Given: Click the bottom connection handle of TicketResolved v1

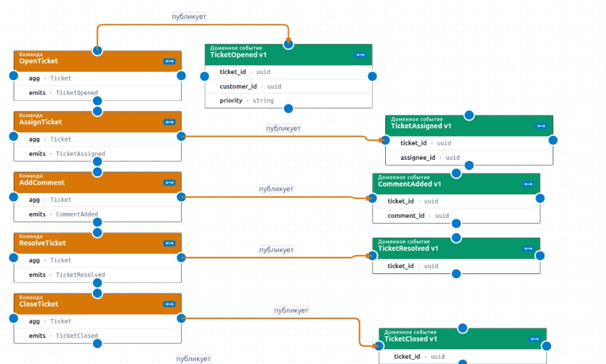Looking at the screenshot, I should coord(456,274).
